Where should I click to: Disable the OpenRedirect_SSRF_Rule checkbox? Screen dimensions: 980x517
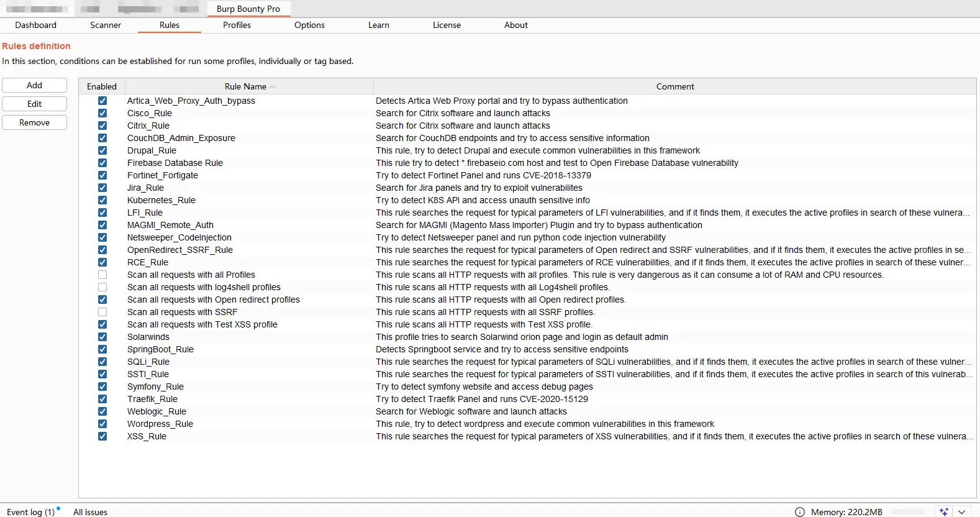[102, 250]
